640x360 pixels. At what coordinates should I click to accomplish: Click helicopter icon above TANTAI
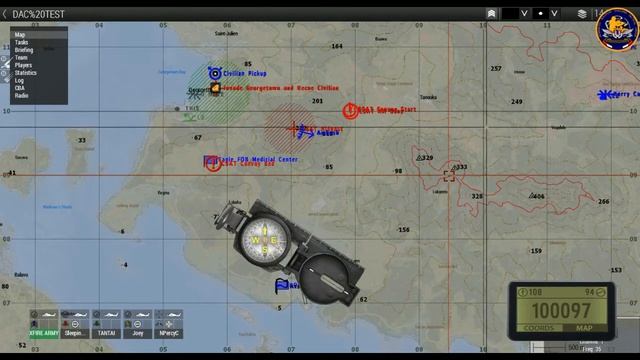point(111,314)
